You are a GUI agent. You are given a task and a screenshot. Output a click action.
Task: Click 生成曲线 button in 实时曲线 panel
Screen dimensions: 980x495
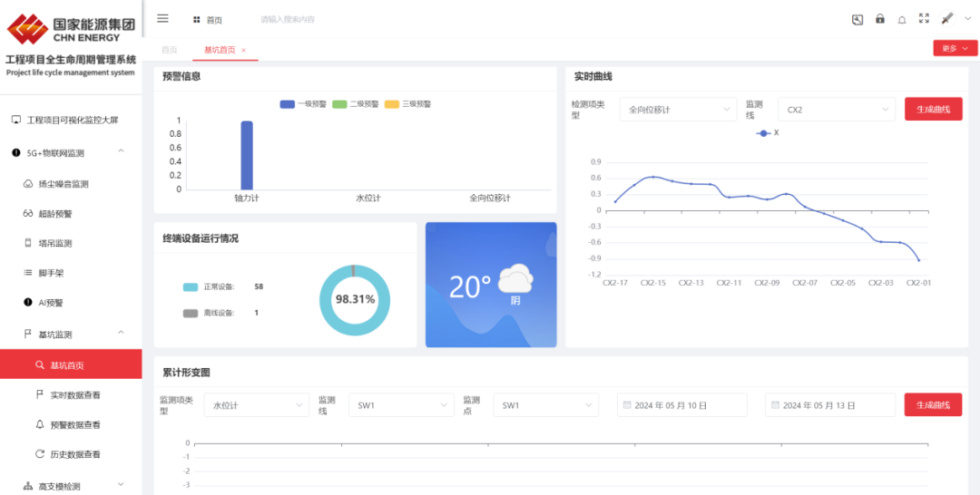(933, 110)
